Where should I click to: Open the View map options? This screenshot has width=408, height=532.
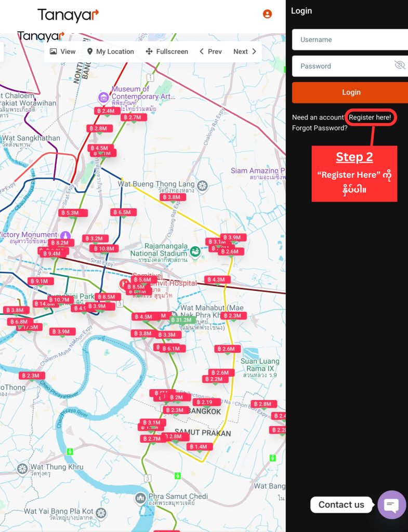click(x=63, y=51)
